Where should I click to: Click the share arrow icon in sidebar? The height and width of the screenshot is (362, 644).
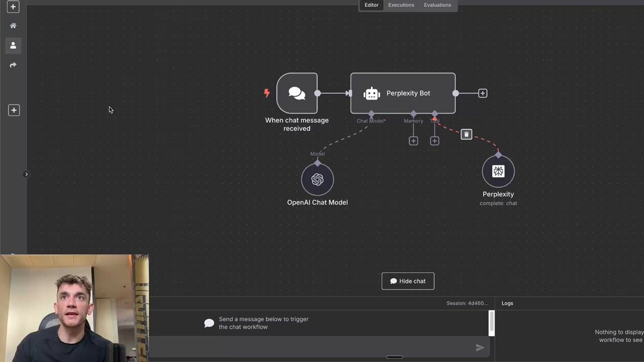click(13, 65)
